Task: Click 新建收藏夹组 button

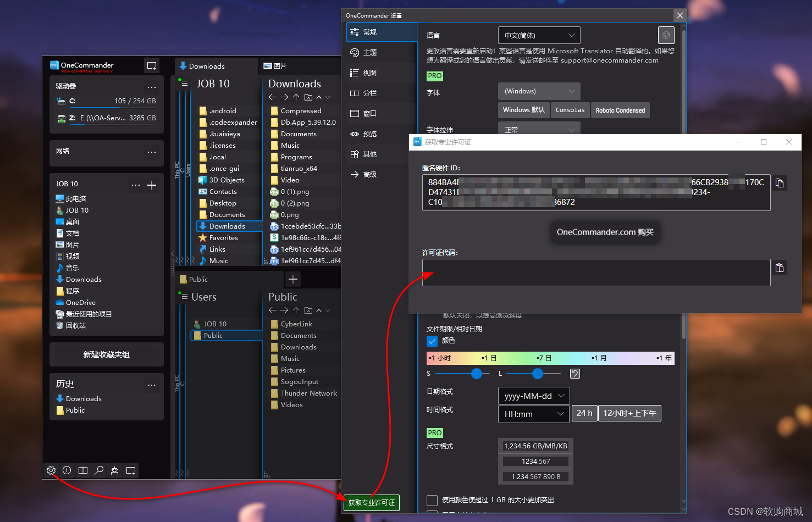Action: [x=107, y=354]
